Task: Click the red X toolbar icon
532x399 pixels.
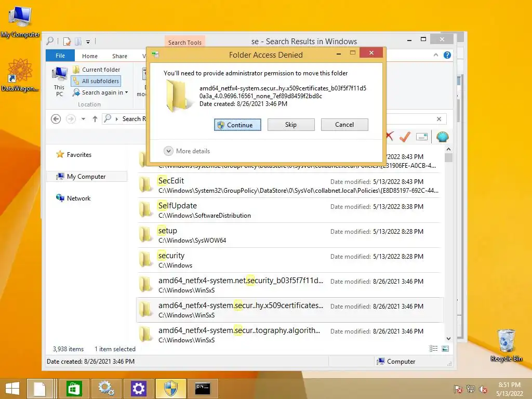Action: (390, 137)
